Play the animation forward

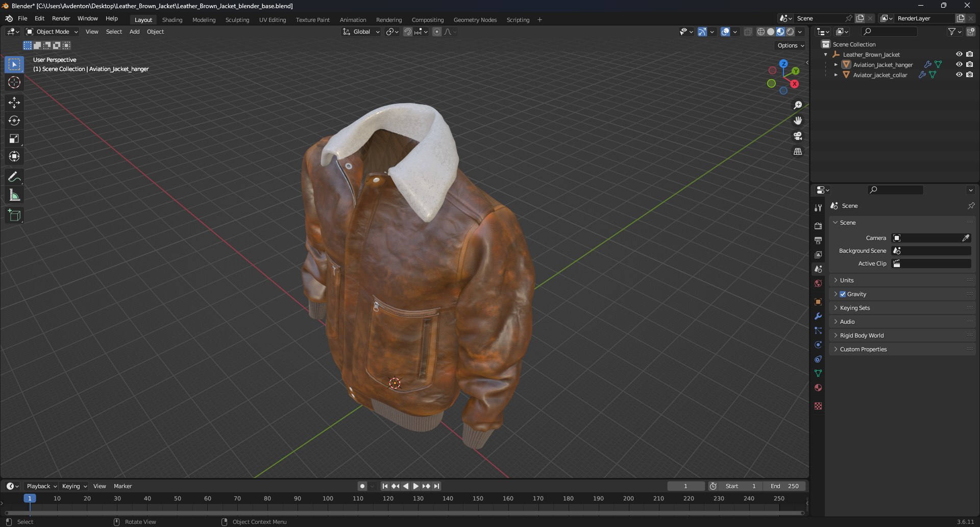[x=416, y=486]
